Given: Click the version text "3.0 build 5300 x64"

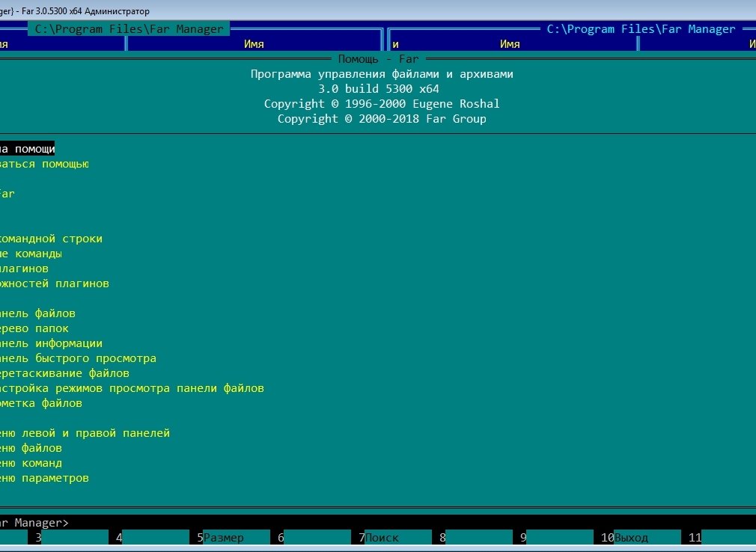Looking at the screenshot, I should [379, 88].
